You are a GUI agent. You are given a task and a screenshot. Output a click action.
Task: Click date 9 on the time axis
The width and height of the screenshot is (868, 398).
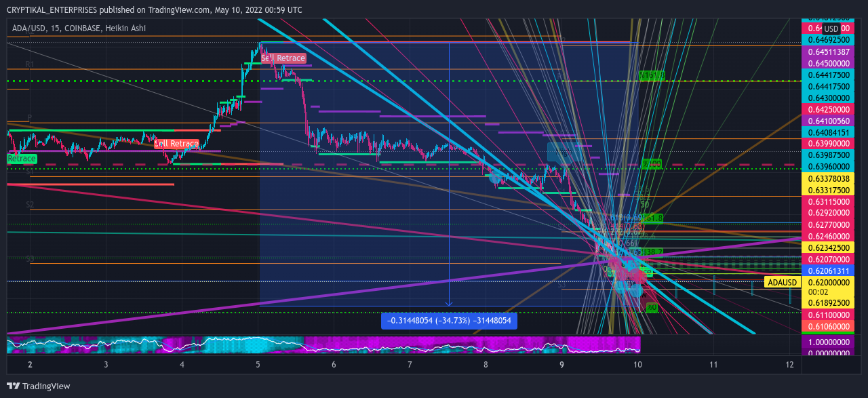pyautogui.click(x=562, y=365)
